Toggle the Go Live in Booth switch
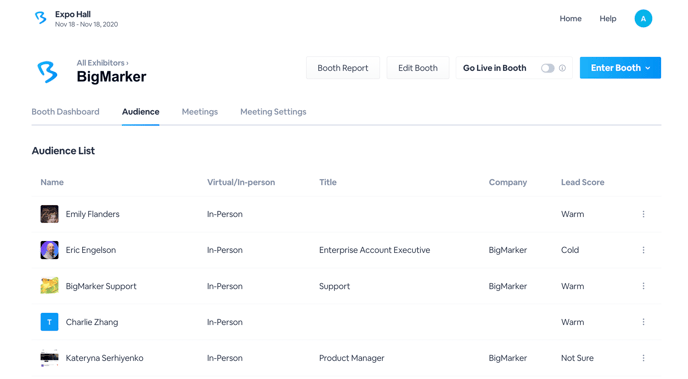This screenshot has height=379, width=688. pos(547,68)
